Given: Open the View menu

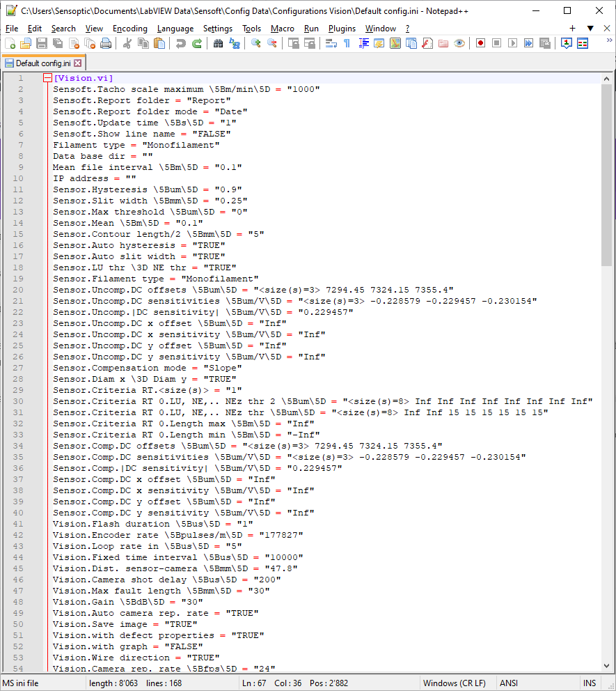Looking at the screenshot, I should coord(94,29).
